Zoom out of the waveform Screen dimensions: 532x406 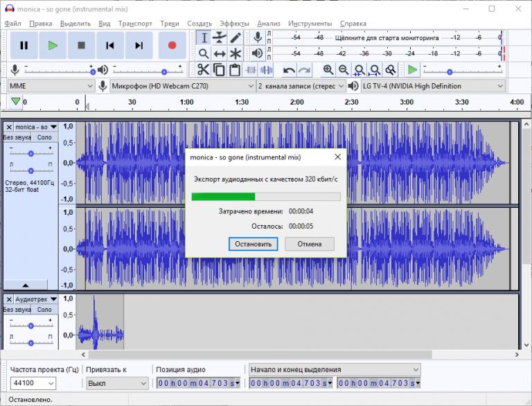point(344,70)
